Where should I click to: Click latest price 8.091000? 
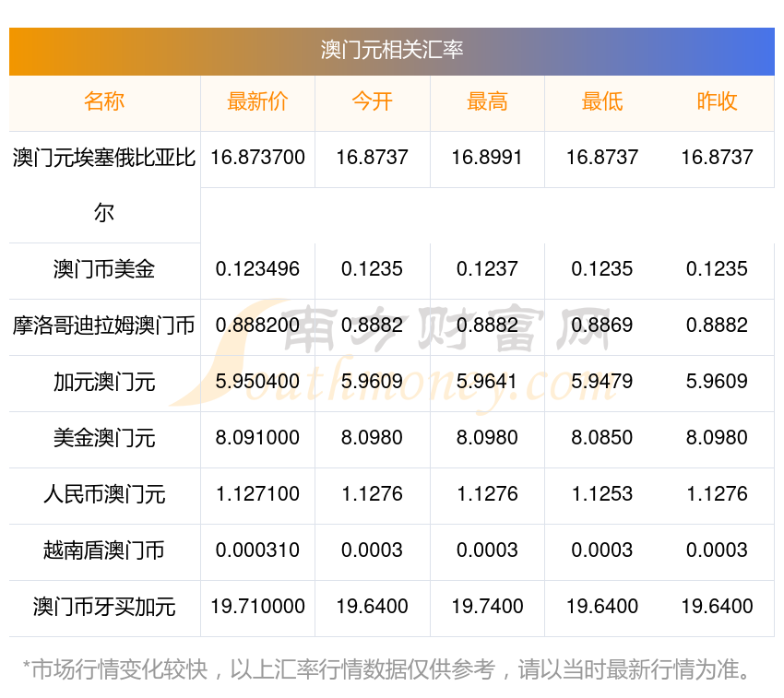(257, 439)
